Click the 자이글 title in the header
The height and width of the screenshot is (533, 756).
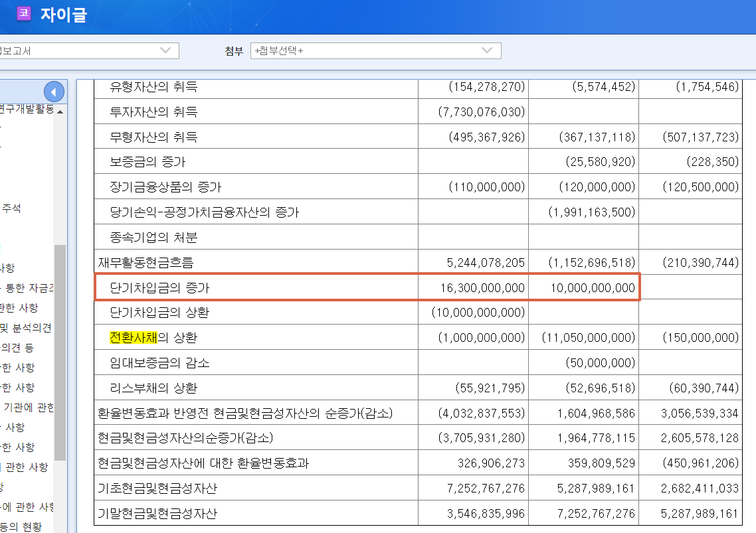click(64, 13)
